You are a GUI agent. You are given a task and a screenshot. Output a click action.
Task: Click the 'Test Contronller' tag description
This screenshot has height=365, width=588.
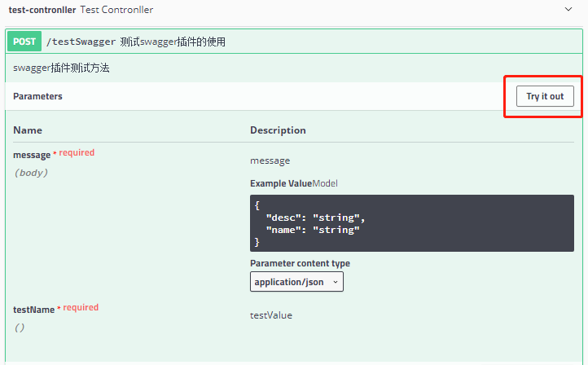(116, 10)
